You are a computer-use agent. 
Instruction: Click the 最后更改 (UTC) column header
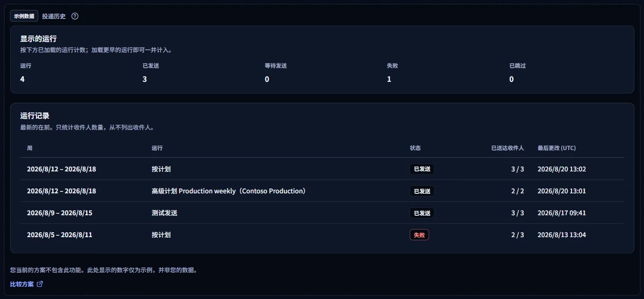(x=556, y=148)
